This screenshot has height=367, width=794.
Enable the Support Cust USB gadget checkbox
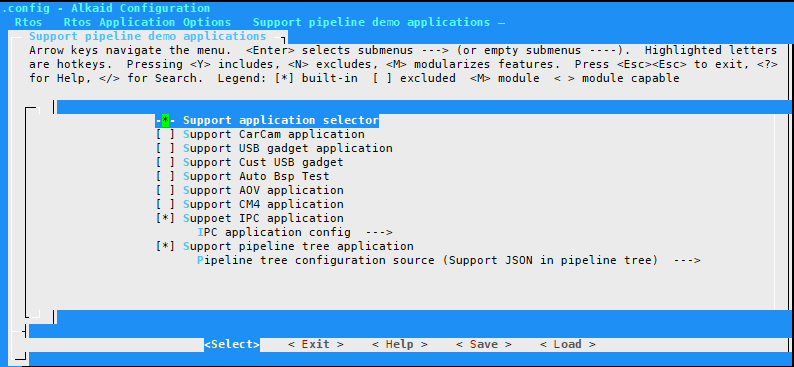tap(165, 162)
